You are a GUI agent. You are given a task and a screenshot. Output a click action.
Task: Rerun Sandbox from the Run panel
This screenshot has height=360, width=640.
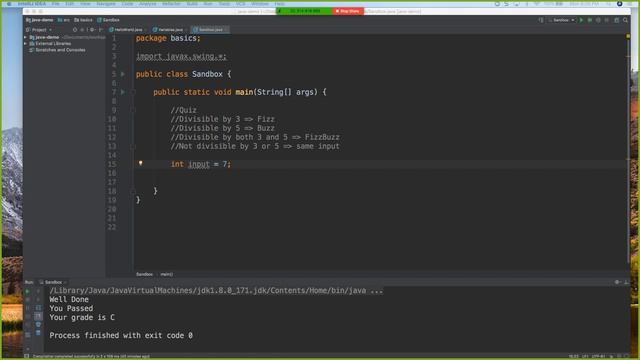pos(27,291)
